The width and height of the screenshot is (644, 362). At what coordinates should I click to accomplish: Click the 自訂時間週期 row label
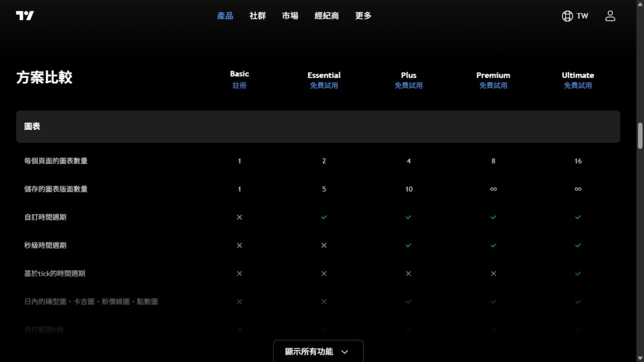point(45,217)
